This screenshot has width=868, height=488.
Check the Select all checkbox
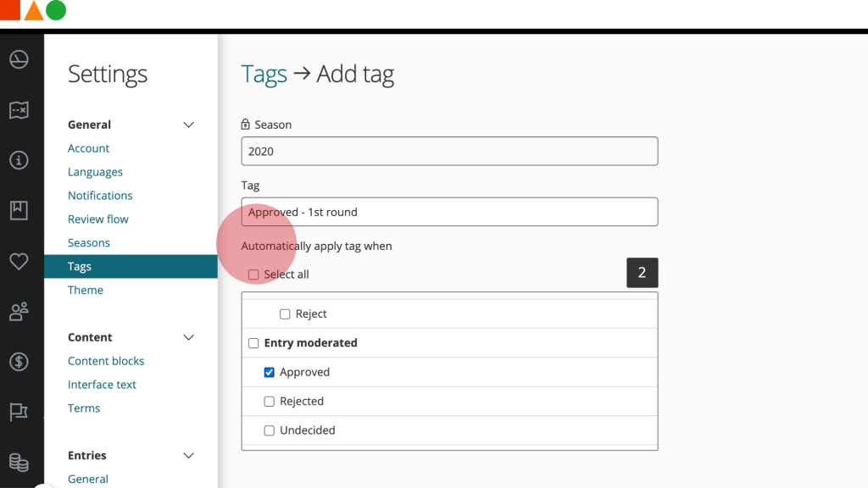pyautogui.click(x=252, y=274)
